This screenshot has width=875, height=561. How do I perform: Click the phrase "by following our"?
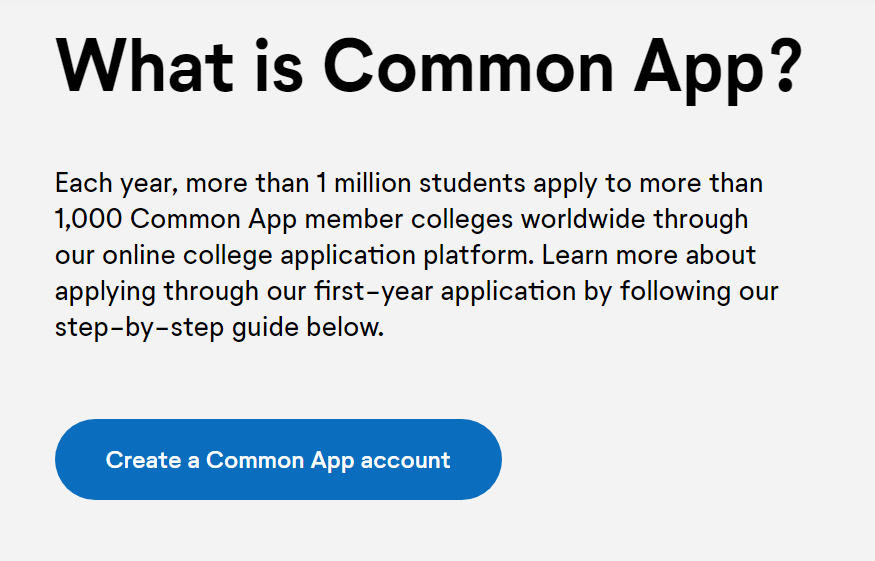[698, 292]
